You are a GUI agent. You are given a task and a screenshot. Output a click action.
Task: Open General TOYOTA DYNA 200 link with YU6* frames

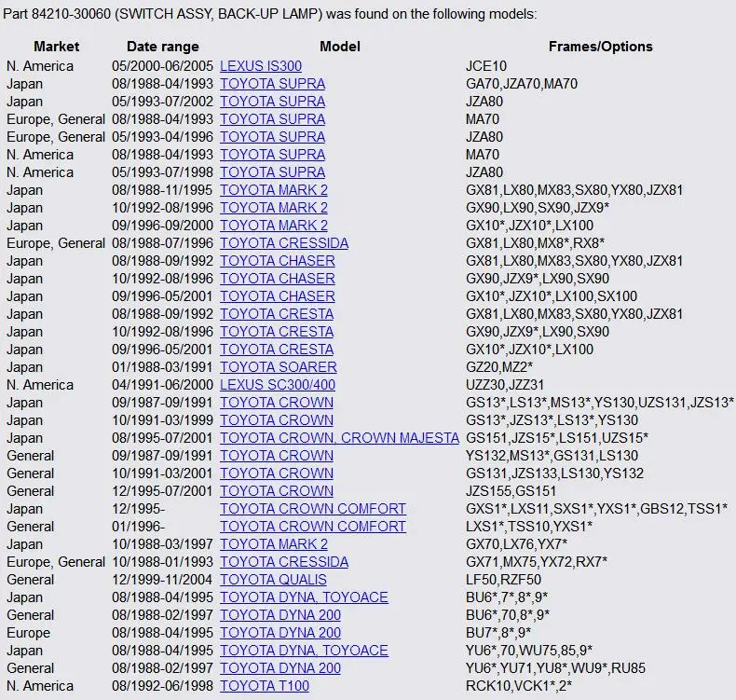(280, 668)
